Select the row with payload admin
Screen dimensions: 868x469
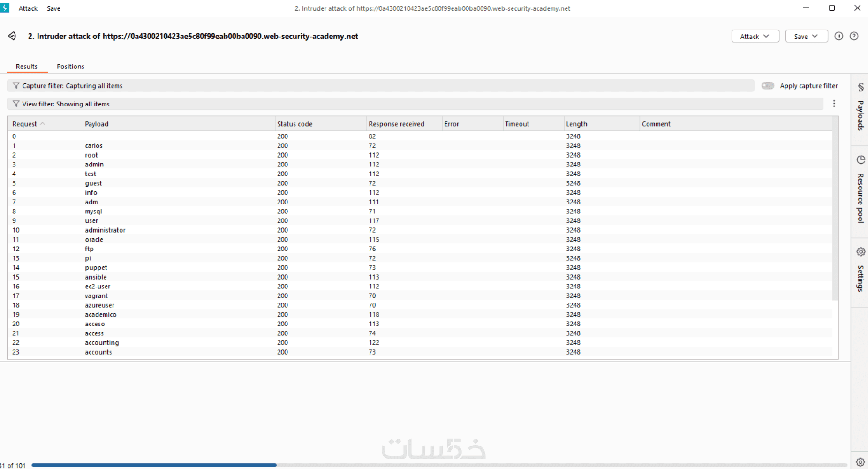pos(420,165)
